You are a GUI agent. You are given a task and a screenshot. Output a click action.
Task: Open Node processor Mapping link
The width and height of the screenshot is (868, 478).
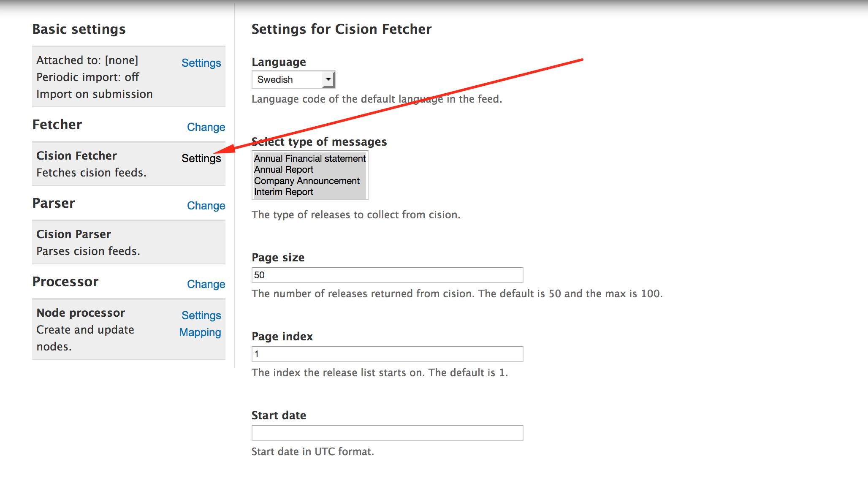(x=200, y=332)
